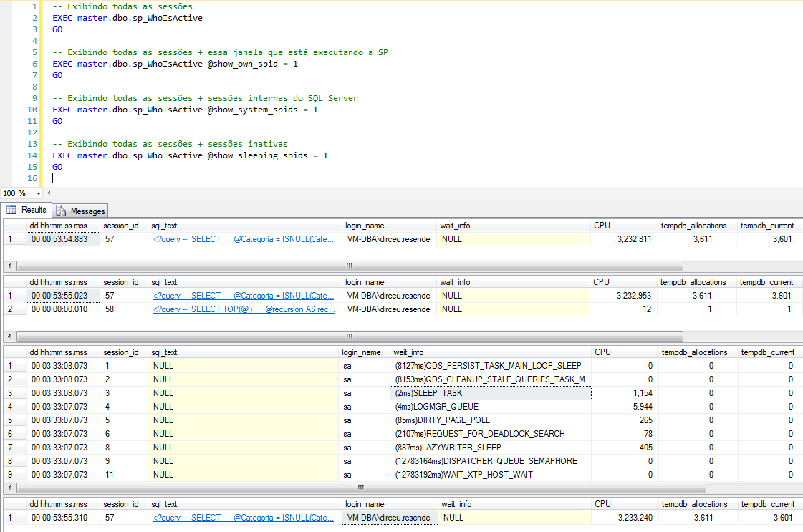Click the session_id column header in third grid

pos(124,352)
